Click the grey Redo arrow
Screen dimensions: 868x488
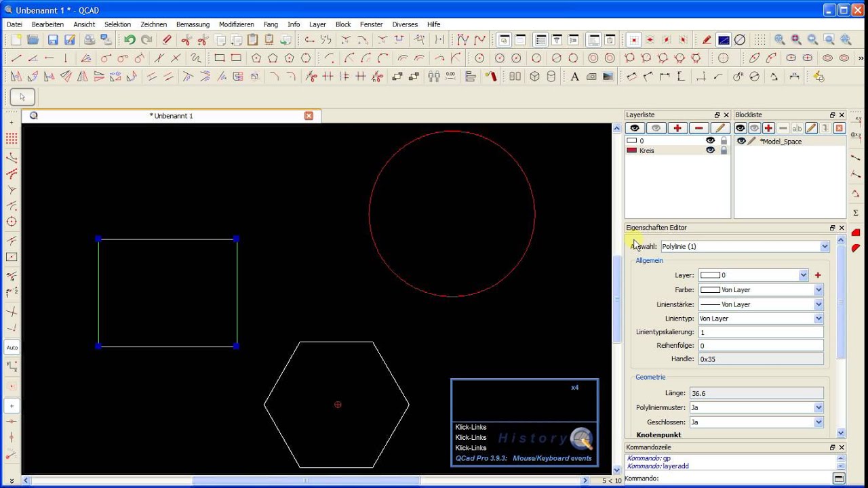pyautogui.click(x=146, y=40)
